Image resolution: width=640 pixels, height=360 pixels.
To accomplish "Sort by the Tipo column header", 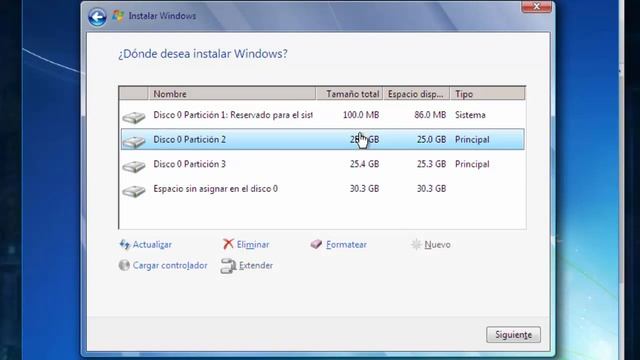I will tap(487, 94).
